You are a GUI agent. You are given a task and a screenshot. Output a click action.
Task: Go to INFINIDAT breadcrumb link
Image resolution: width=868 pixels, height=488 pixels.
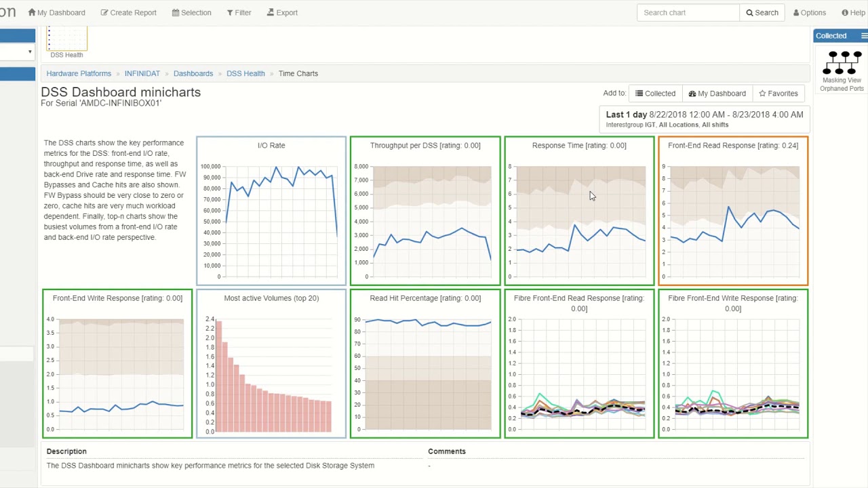click(142, 73)
